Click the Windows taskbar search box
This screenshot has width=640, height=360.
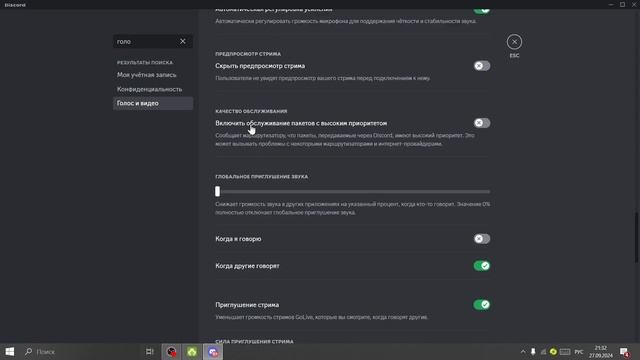pyautogui.click(x=80, y=351)
